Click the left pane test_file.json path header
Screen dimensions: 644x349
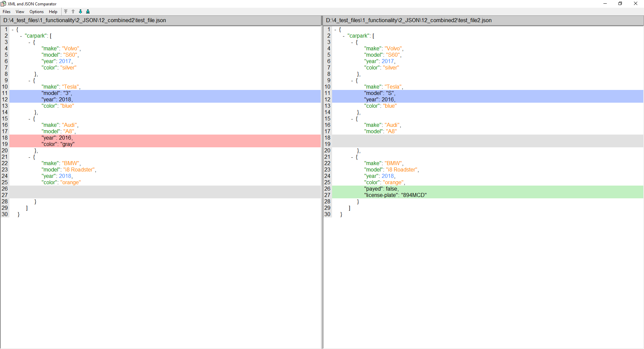click(x=85, y=20)
